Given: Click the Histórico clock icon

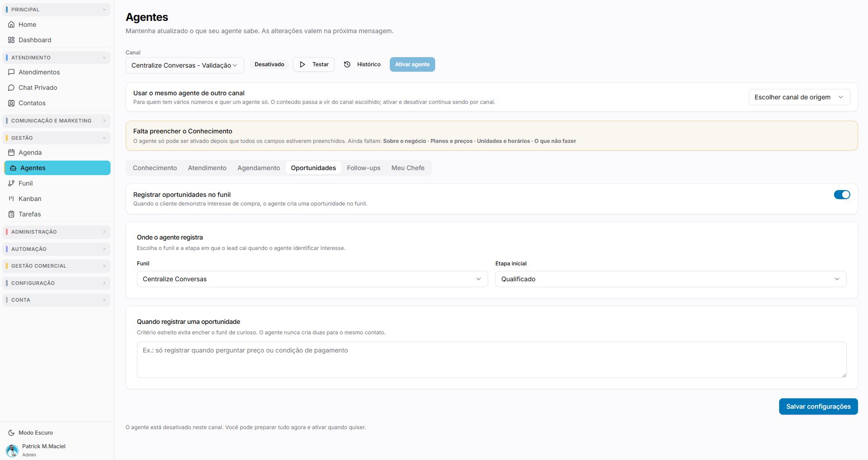Looking at the screenshot, I should (x=347, y=64).
